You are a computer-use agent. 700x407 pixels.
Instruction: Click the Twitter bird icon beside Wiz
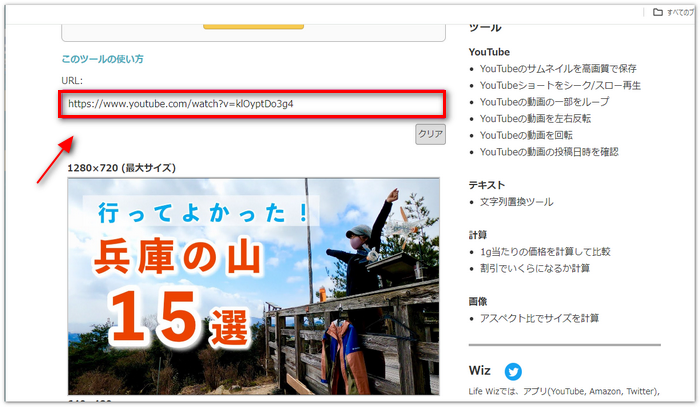coord(513,372)
